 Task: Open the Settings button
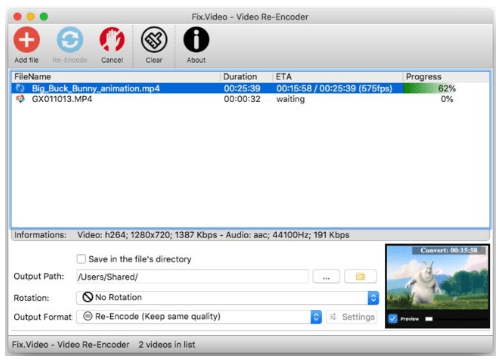coord(352,317)
